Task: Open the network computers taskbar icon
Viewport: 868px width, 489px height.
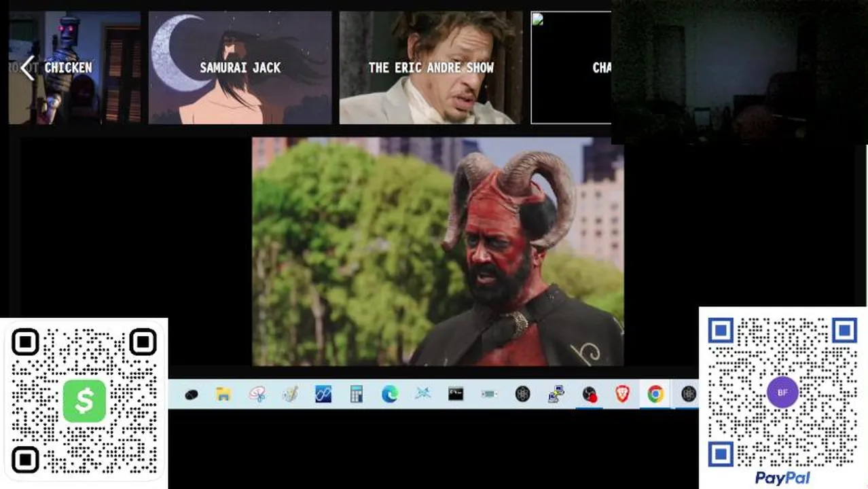Action: pyautogui.click(x=556, y=394)
